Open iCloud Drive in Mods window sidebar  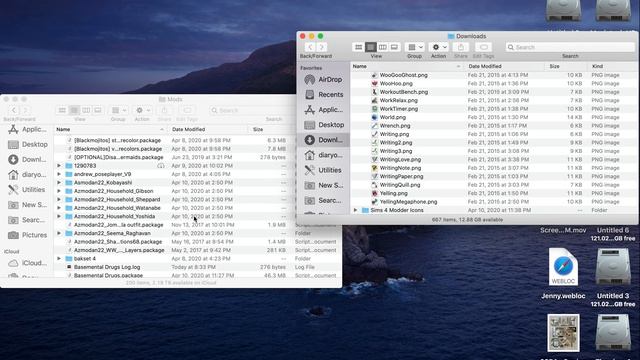pos(28,263)
